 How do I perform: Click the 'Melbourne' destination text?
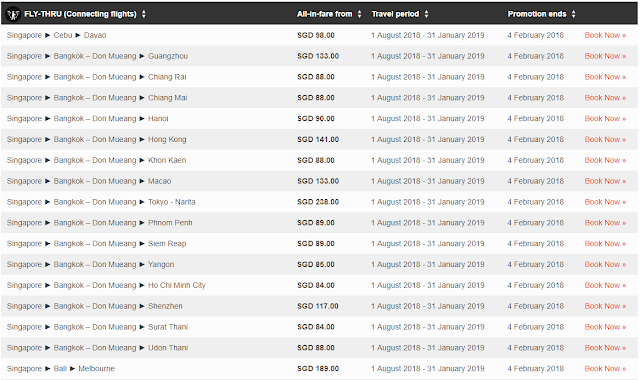pyautogui.click(x=96, y=368)
